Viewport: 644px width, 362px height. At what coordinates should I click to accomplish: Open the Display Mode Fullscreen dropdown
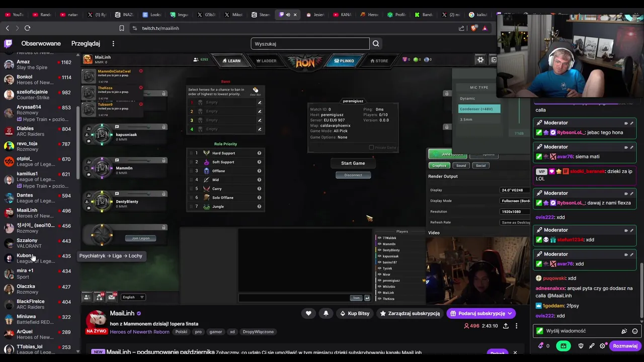515,201
